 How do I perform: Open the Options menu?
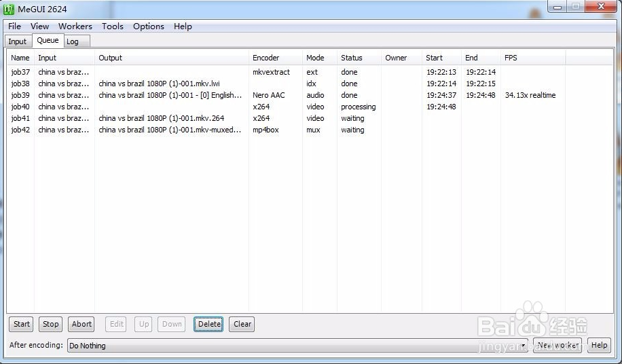[x=149, y=26]
